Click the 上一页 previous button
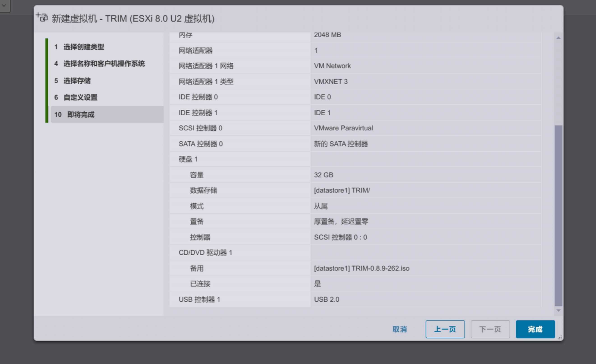The image size is (596, 364). [445, 329]
